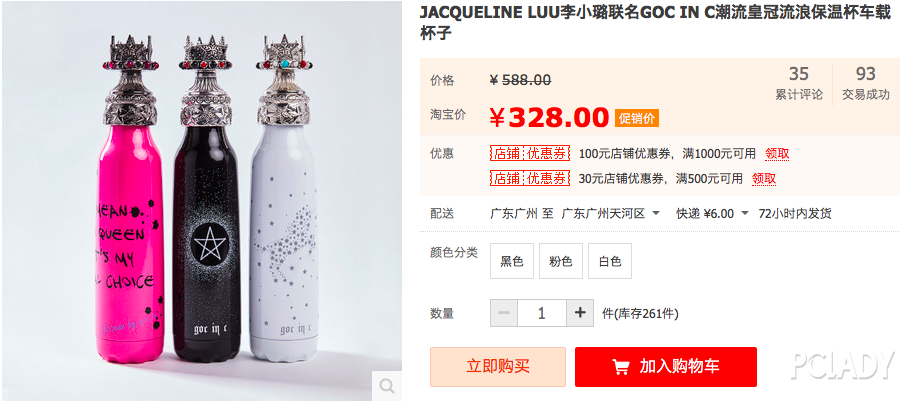Click the quantity input field showing 1
The width and height of the screenshot is (908, 401).
pyautogui.click(x=542, y=313)
